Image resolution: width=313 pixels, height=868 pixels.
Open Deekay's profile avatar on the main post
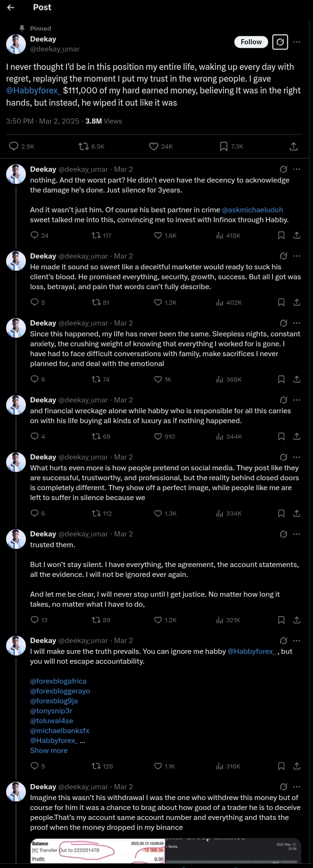(16, 44)
